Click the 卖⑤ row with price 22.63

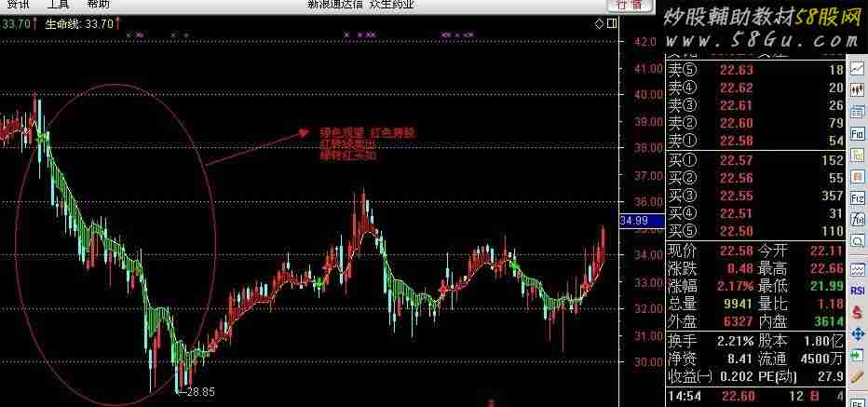[756, 70]
